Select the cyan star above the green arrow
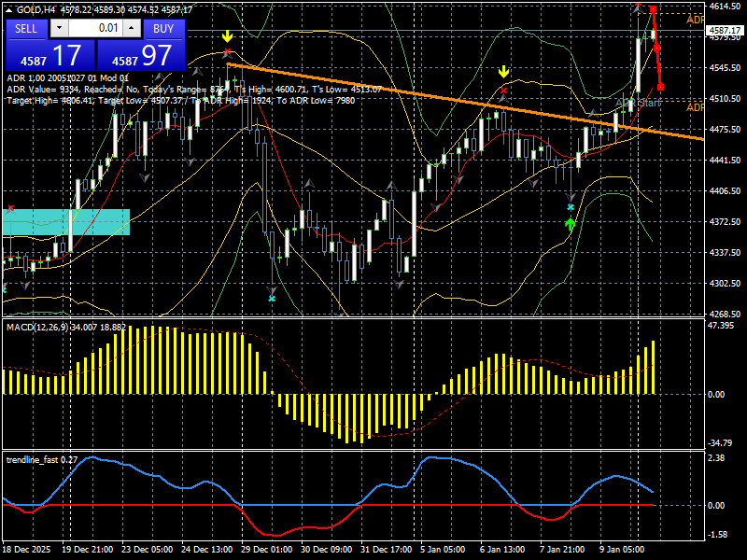747x560 pixels. pos(571,207)
